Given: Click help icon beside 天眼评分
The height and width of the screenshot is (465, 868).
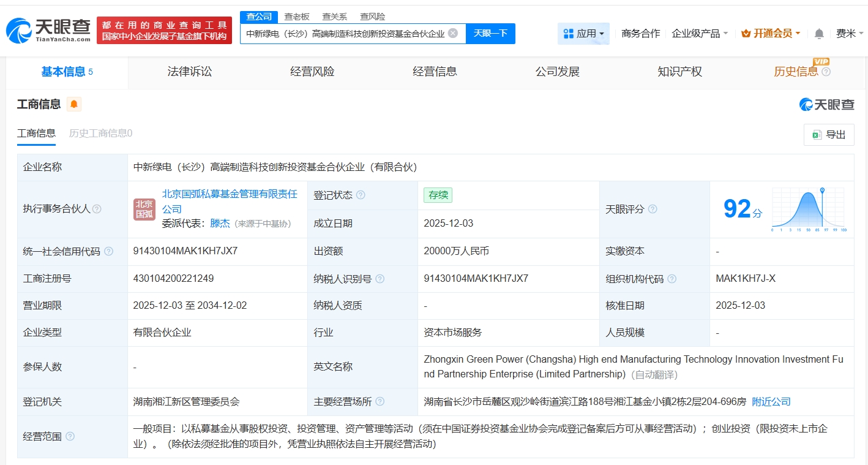Looking at the screenshot, I should tap(653, 210).
